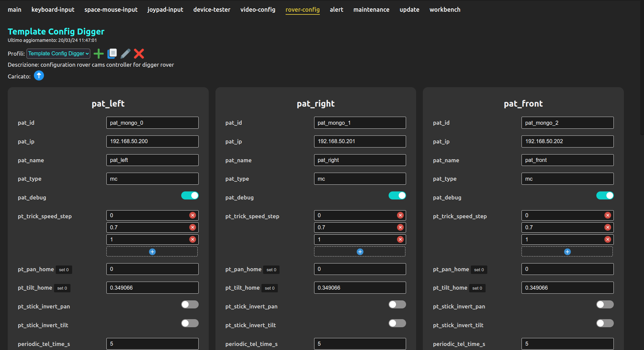Click the pat_id field in pat_front
644x350 pixels.
click(x=567, y=123)
